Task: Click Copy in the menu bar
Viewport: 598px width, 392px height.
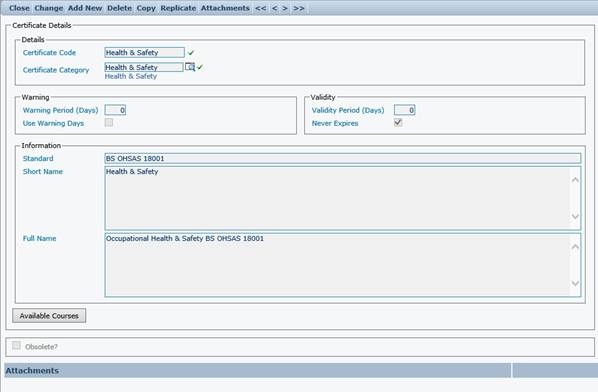Action: click(146, 8)
